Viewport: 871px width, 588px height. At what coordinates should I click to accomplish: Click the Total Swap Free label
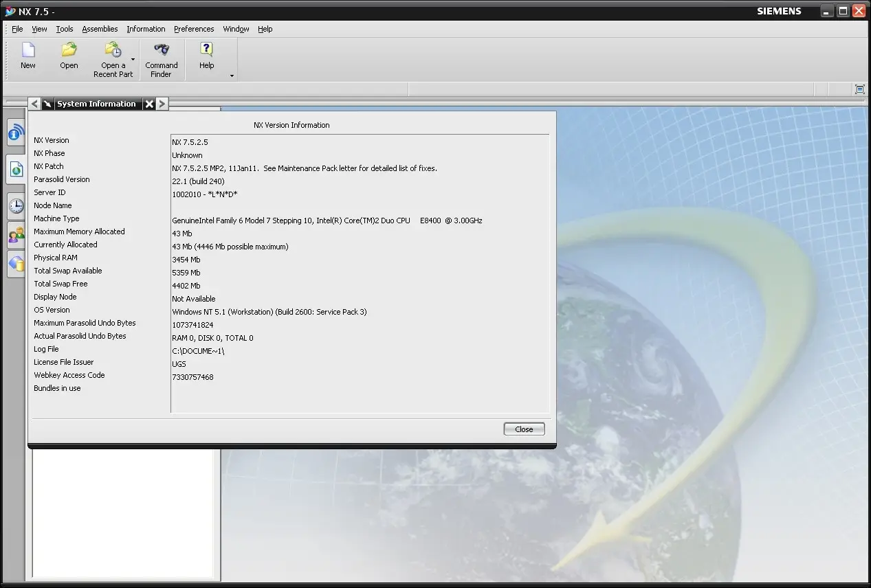tap(60, 284)
